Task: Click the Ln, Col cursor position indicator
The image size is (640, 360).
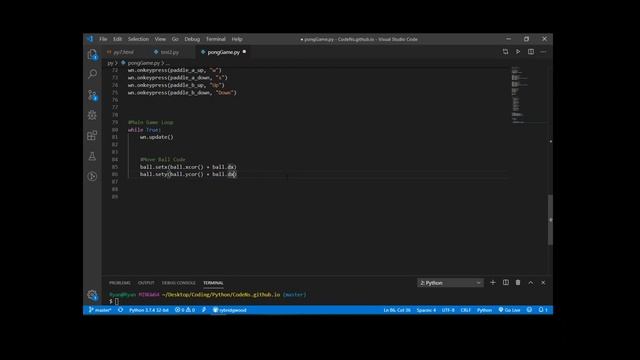Action: [x=397, y=310]
